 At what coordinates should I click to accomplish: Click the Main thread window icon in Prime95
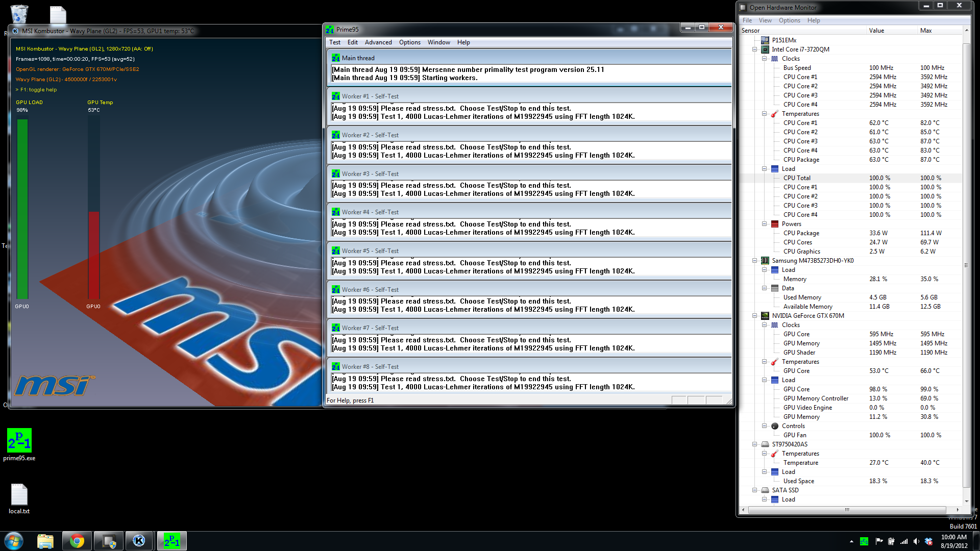tap(335, 58)
